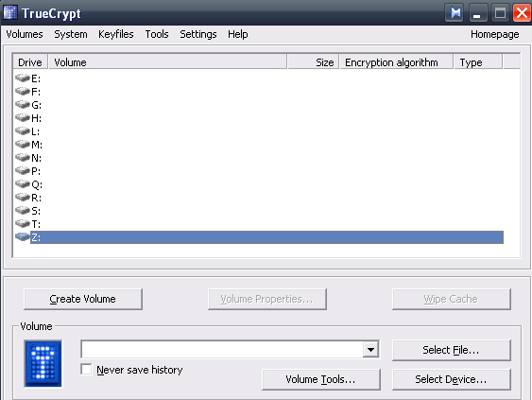Click the P: drive icon
The image size is (532, 400).
click(x=23, y=171)
